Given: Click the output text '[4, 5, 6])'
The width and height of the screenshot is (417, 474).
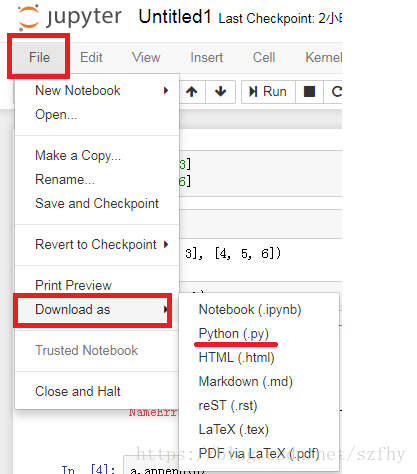Looking at the screenshot, I should pyautogui.click(x=248, y=254).
